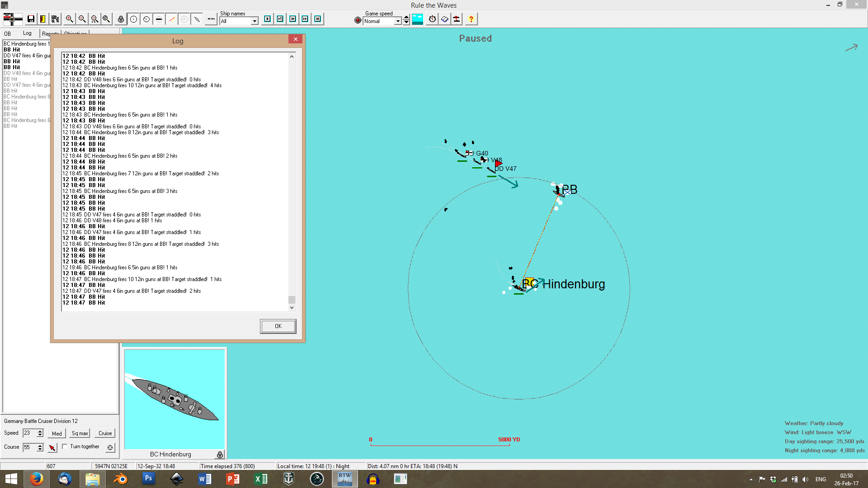Toggle the padlock button in toolbar
This screenshot has height=488, width=868.
pyautogui.click(x=121, y=19)
